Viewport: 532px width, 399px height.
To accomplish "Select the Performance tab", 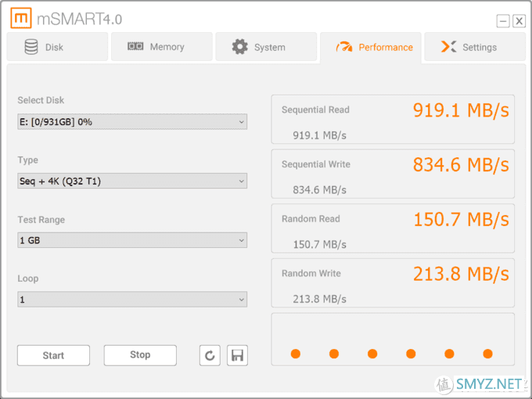I will click(x=371, y=48).
